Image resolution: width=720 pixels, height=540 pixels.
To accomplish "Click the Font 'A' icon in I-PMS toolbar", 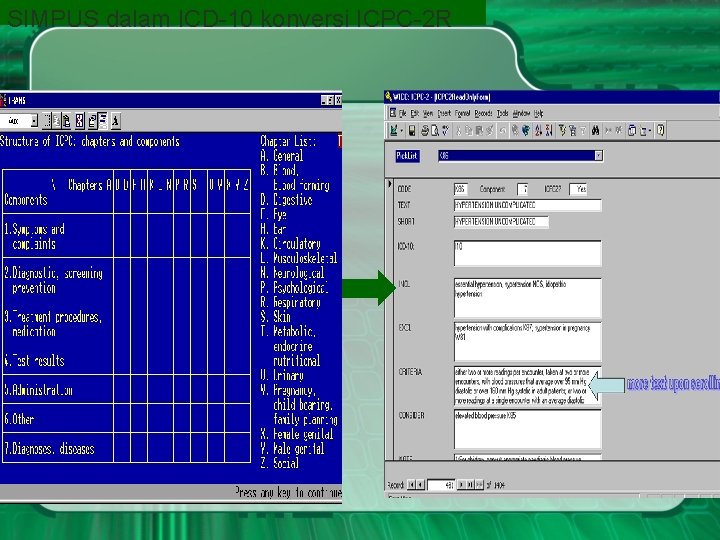I will 116,121.
